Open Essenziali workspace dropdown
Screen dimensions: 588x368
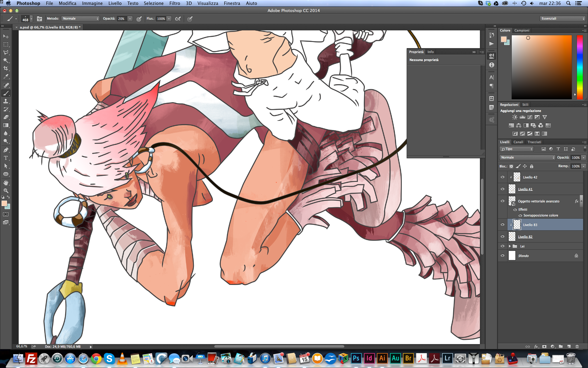coord(563,19)
